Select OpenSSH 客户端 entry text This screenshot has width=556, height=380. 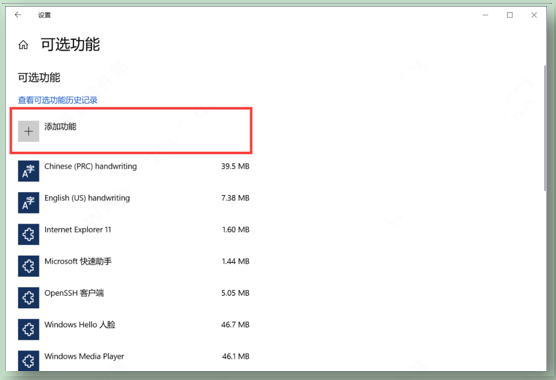(74, 293)
